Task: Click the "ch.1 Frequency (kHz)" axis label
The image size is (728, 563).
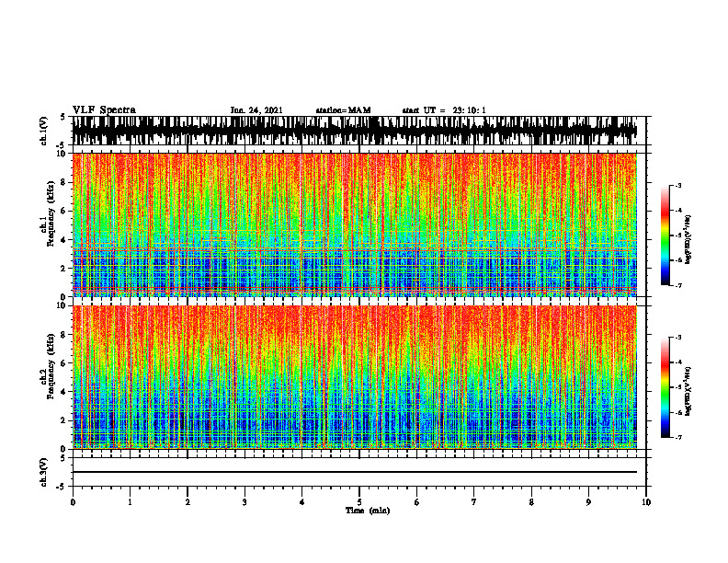Action: 48,213
